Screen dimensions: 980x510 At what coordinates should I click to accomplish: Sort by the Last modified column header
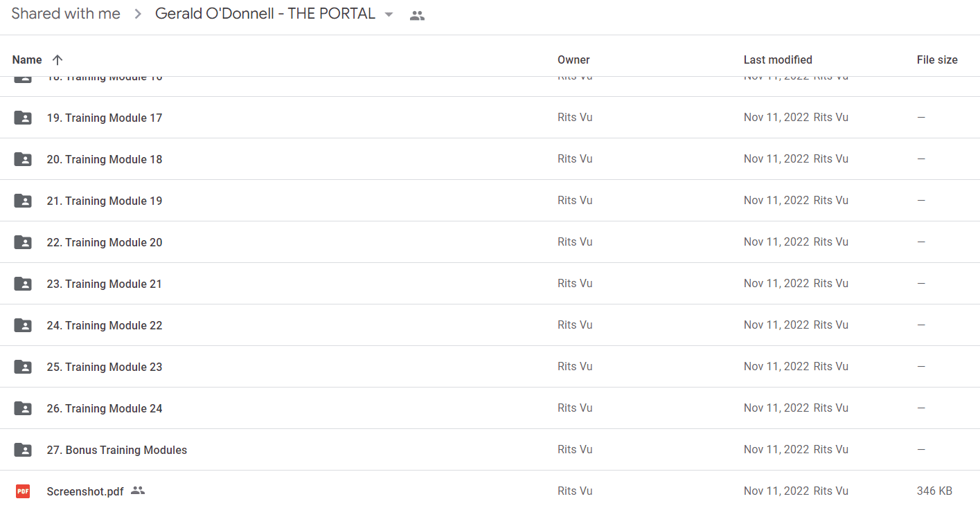point(778,60)
